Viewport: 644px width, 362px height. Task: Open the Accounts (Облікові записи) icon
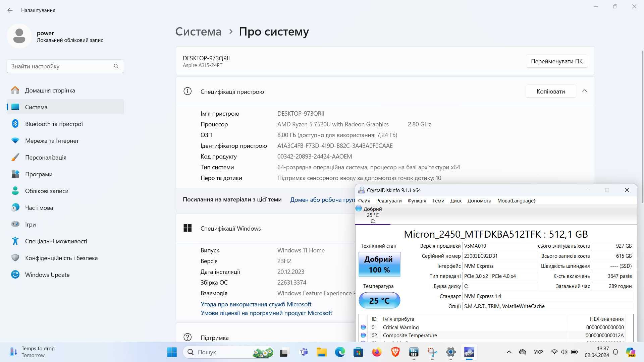pyautogui.click(x=15, y=191)
